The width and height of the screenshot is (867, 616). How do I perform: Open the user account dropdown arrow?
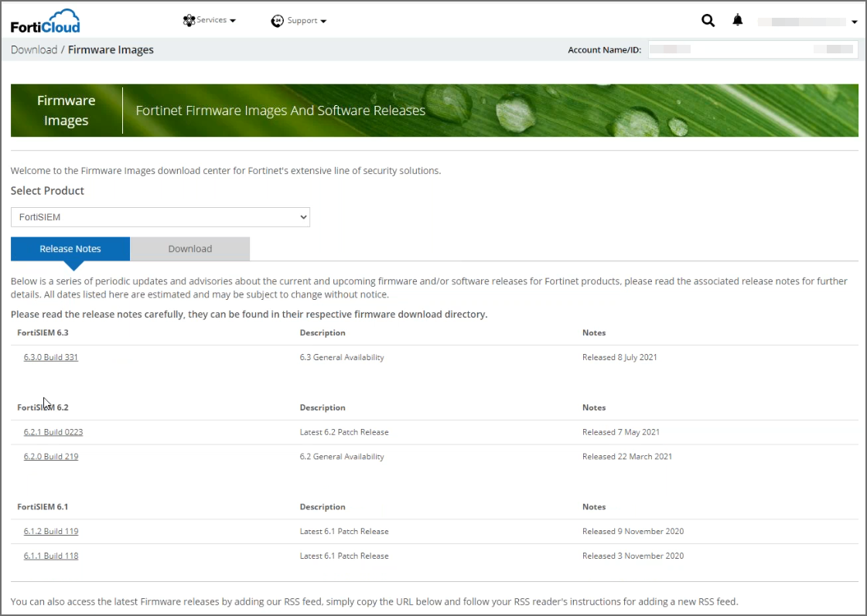point(855,22)
